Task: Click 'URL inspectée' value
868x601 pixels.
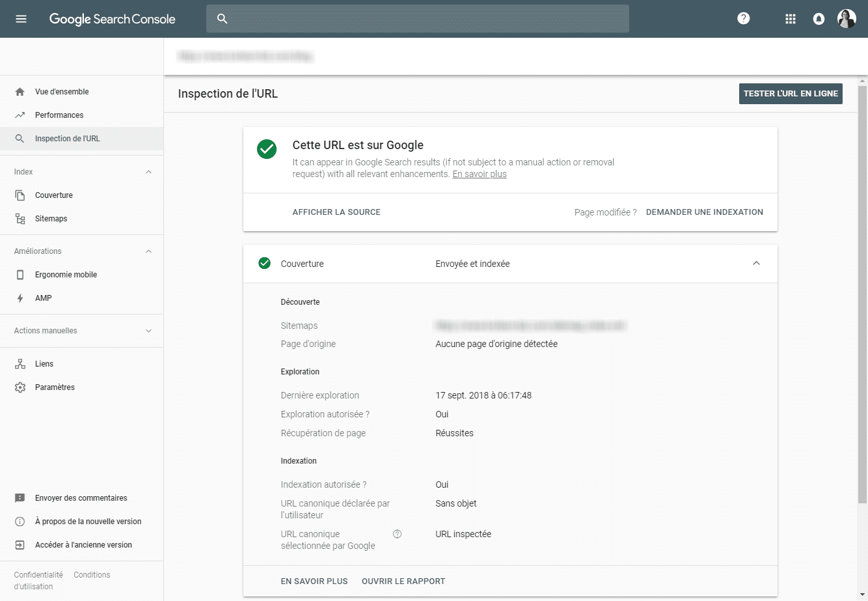Action: [x=463, y=534]
